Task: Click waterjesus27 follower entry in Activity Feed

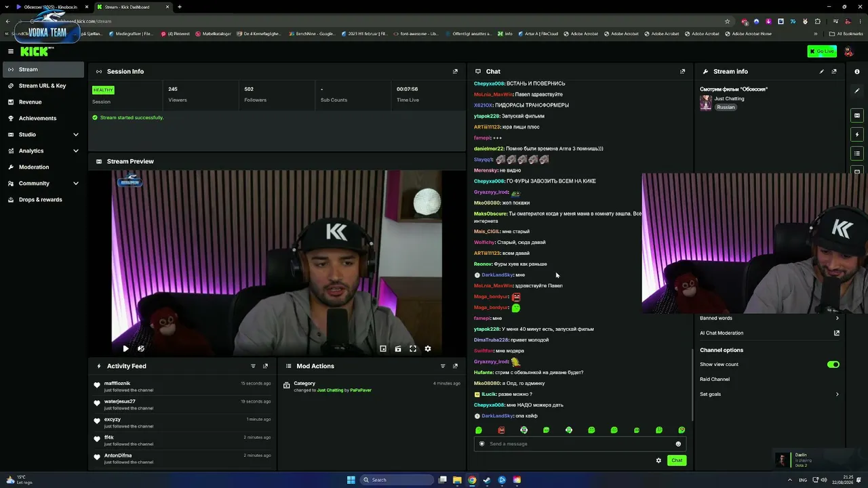Action: click(x=182, y=405)
